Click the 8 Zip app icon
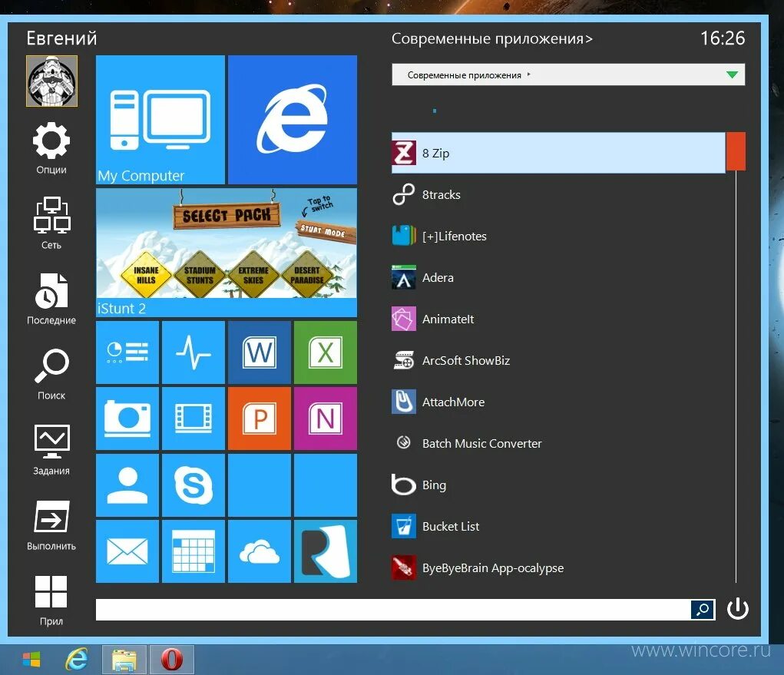 [x=403, y=153]
